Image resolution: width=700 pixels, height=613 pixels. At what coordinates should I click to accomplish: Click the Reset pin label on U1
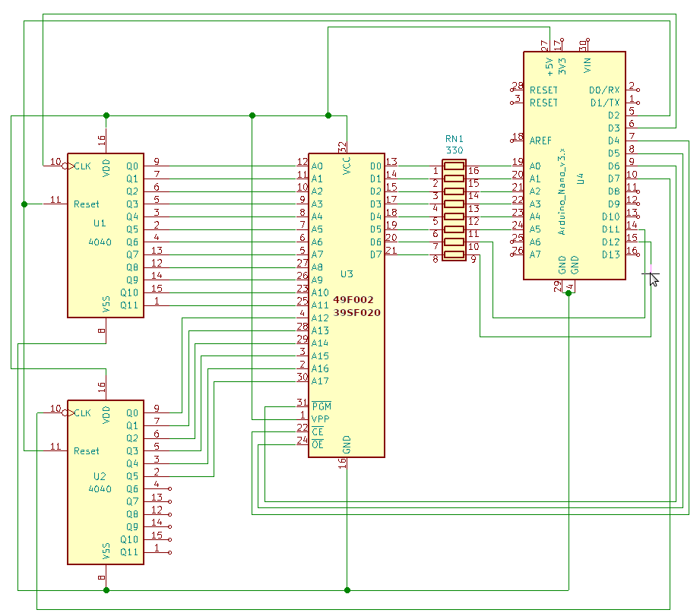point(86,204)
